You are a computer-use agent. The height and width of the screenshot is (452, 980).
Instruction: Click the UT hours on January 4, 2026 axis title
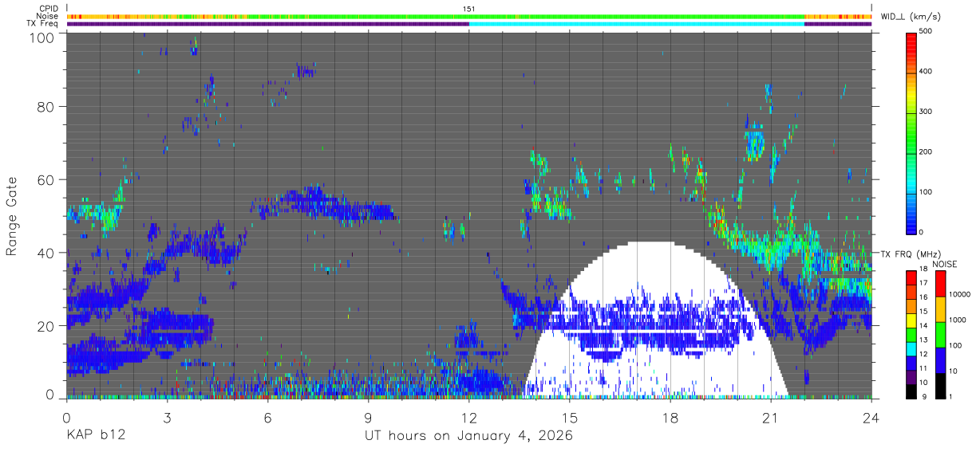pos(468,436)
